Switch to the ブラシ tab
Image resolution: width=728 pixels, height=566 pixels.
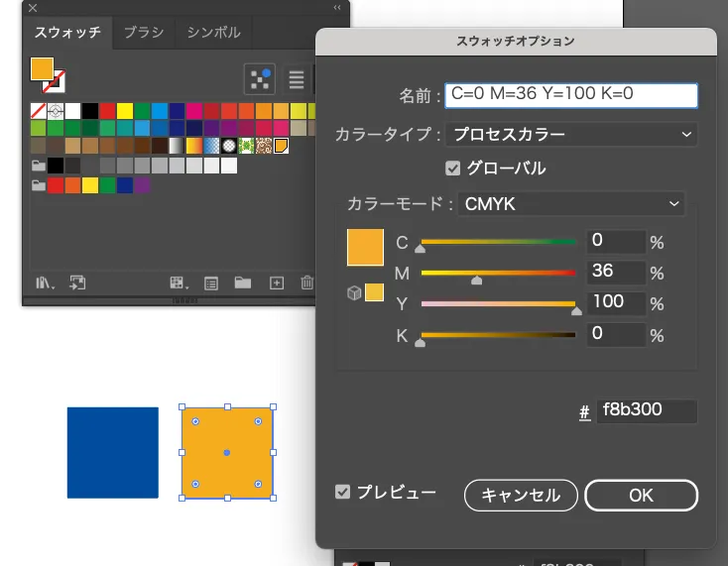pyautogui.click(x=144, y=33)
